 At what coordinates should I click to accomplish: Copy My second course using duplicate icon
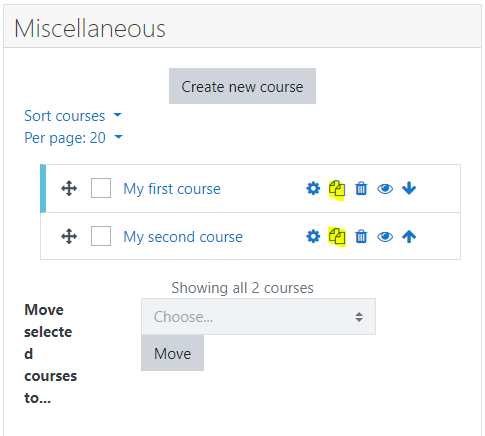point(337,237)
